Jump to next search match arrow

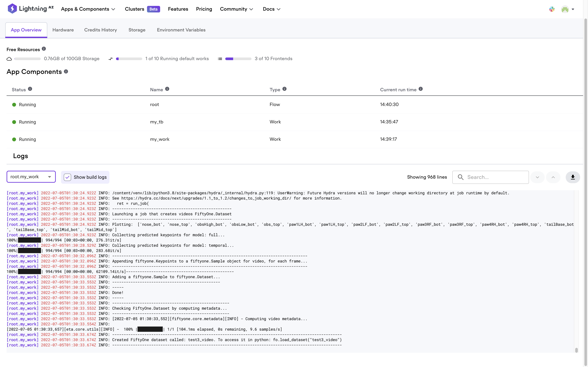537,177
